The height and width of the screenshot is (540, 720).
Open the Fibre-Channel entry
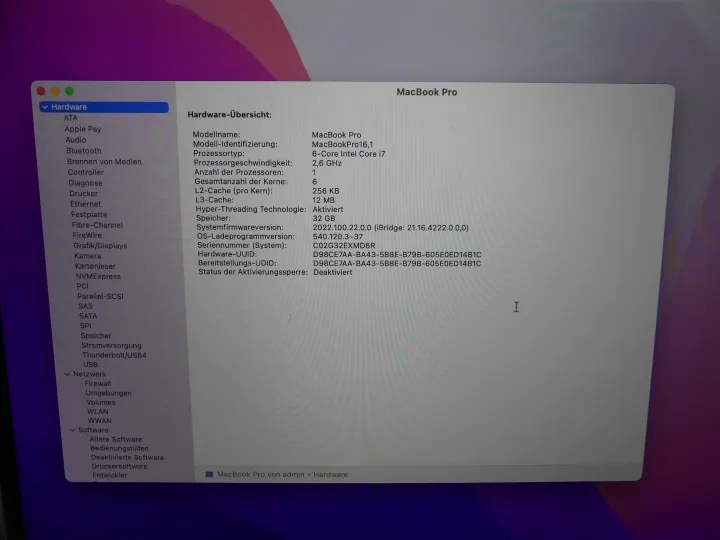pyautogui.click(x=97, y=225)
